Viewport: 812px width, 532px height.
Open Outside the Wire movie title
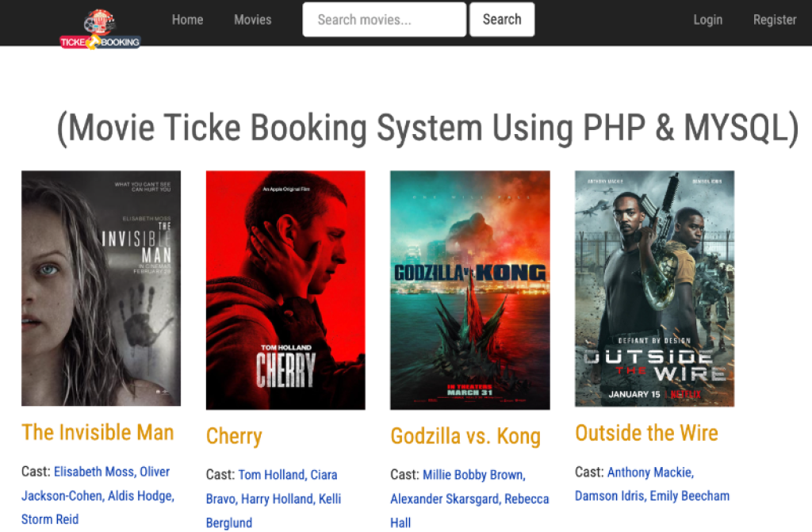tap(646, 432)
